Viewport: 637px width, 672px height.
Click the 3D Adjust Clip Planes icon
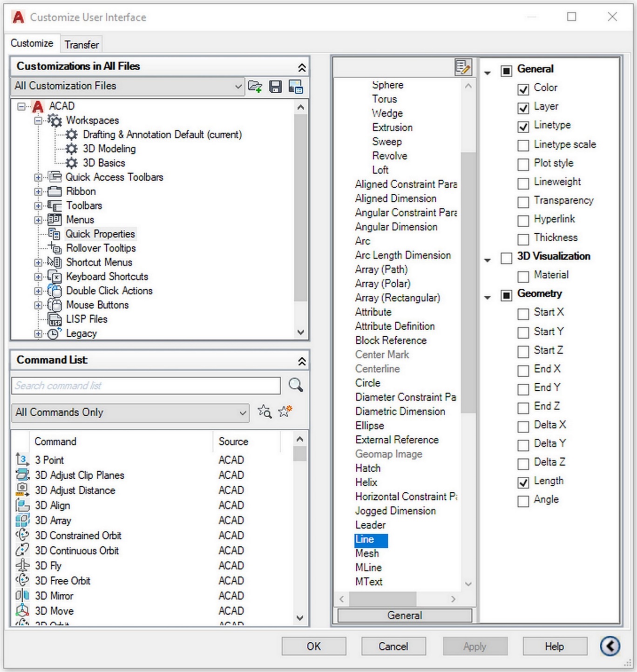pyautogui.click(x=22, y=475)
